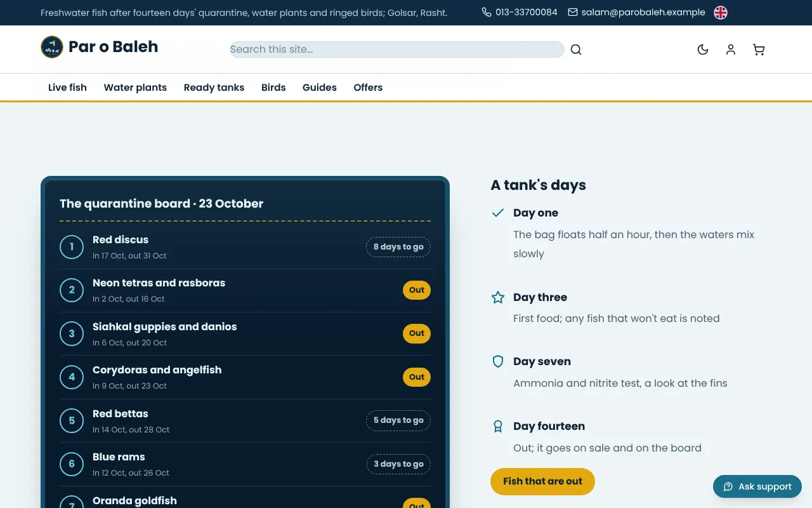Viewport: 812px width, 508px height.
Task: Click the 3 days to go badge
Action: (x=398, y=464)
